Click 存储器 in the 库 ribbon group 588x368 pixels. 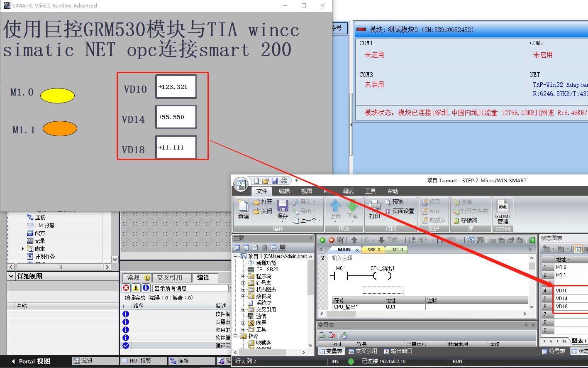click(x=466, y=220)
